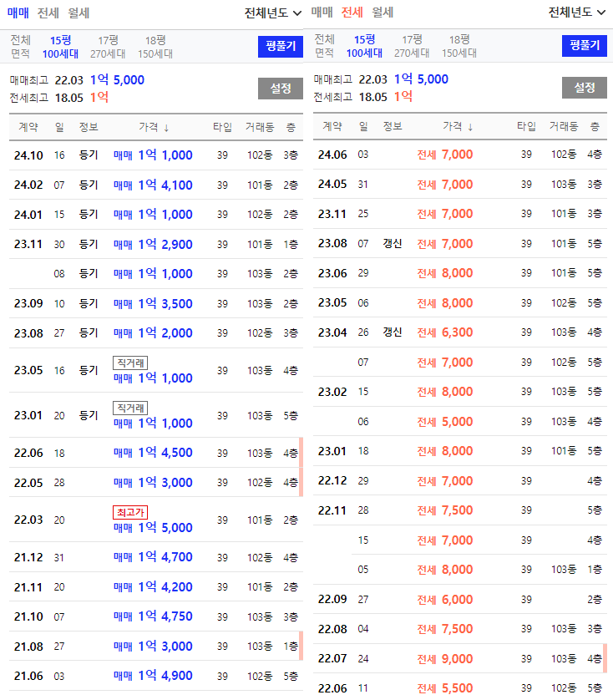The width and height of the screenshot is (613, 700).
Task: Select lease row 24.05 전세 7,000
Action: point(460,185)
